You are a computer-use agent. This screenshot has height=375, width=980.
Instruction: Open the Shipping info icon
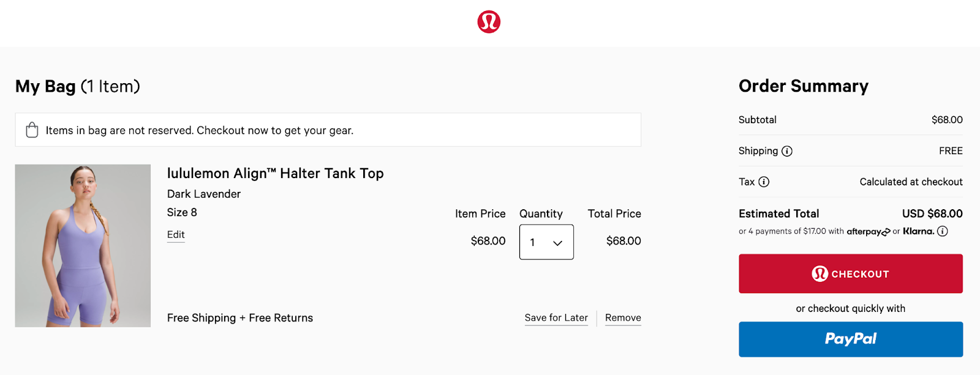click(787, 151)
